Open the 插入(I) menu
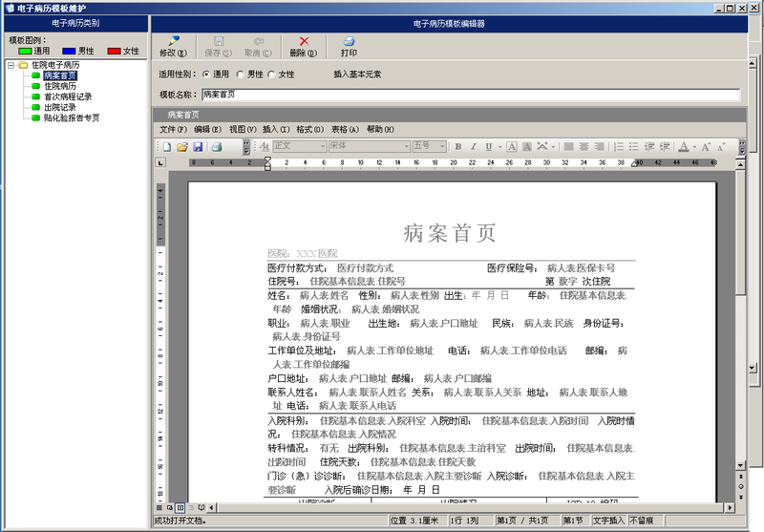 tap(276, 129)
